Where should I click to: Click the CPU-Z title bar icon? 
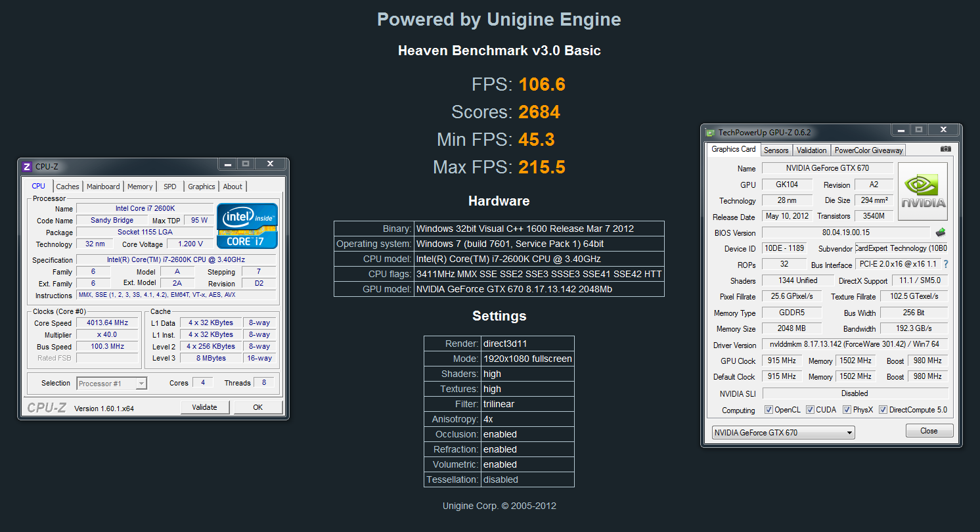pyautogui.click(x=27, y=167)
